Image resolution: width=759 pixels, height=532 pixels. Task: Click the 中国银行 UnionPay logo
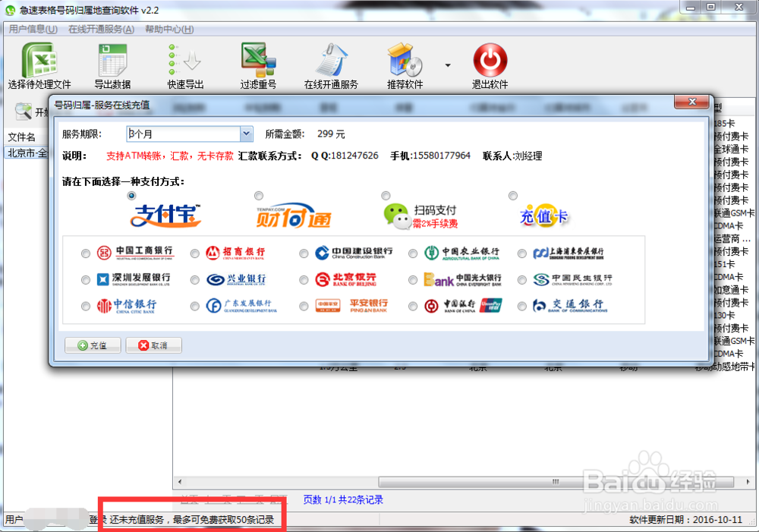(463, 305)
